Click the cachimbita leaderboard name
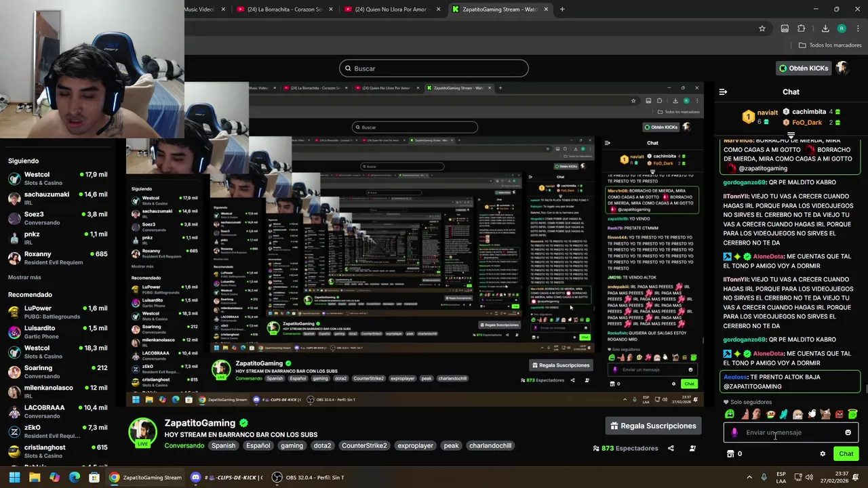The width and height of the screenshot is (868, 488). (808, 112)
